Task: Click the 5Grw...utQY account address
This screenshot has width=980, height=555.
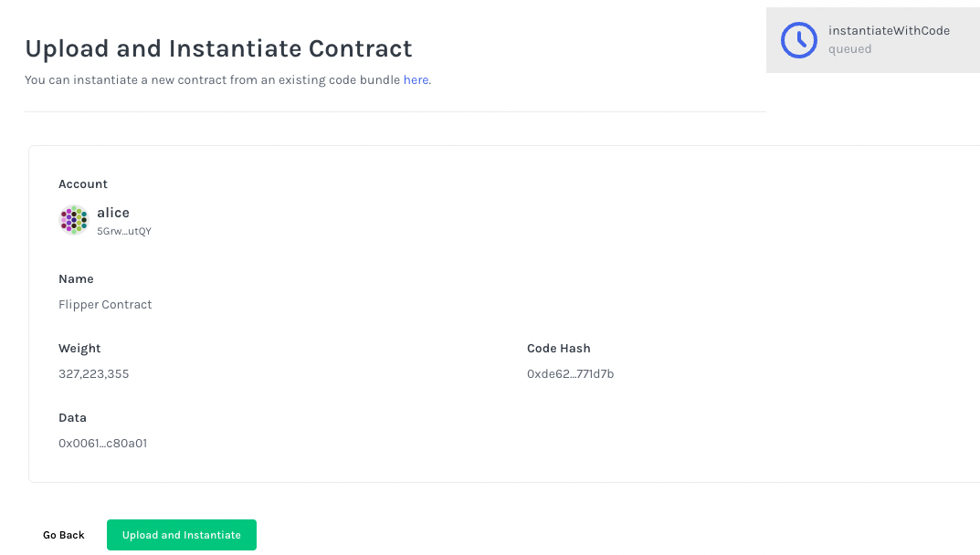Action: click(x=123, y=231)
